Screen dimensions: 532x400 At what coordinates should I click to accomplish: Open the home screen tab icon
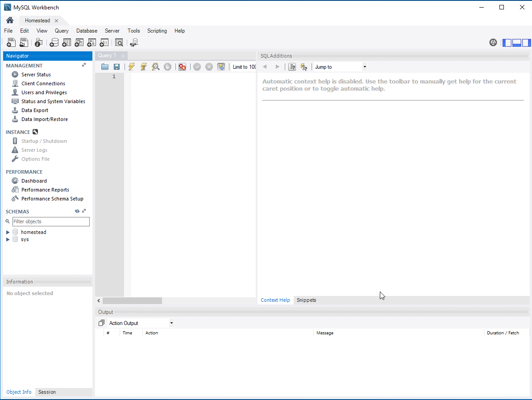click(x=10, y=21)
